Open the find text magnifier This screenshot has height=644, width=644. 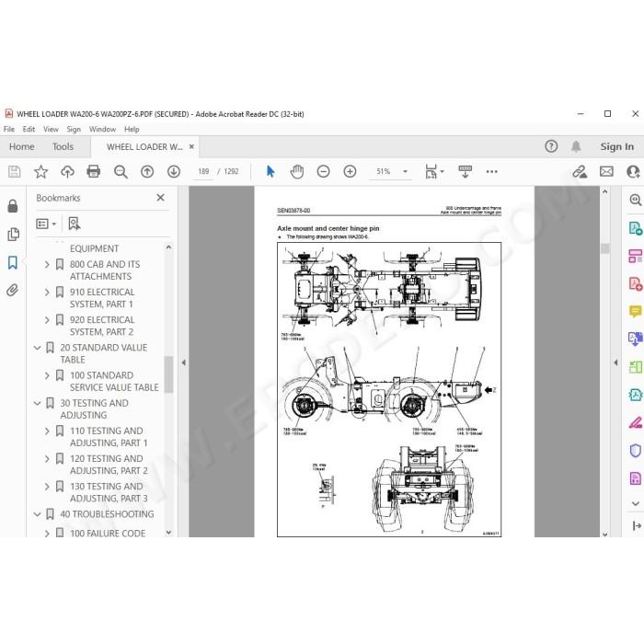click(x=121, y=172)
